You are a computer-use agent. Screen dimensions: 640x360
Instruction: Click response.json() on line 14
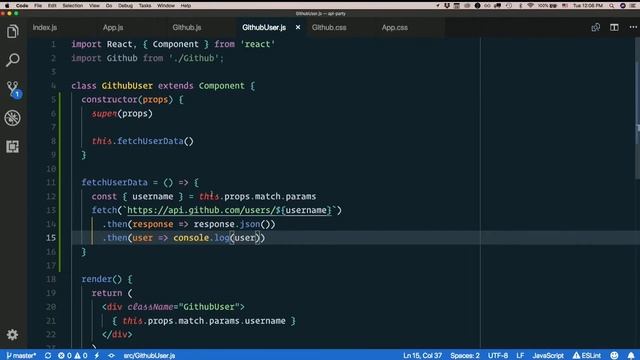point(234,224)
